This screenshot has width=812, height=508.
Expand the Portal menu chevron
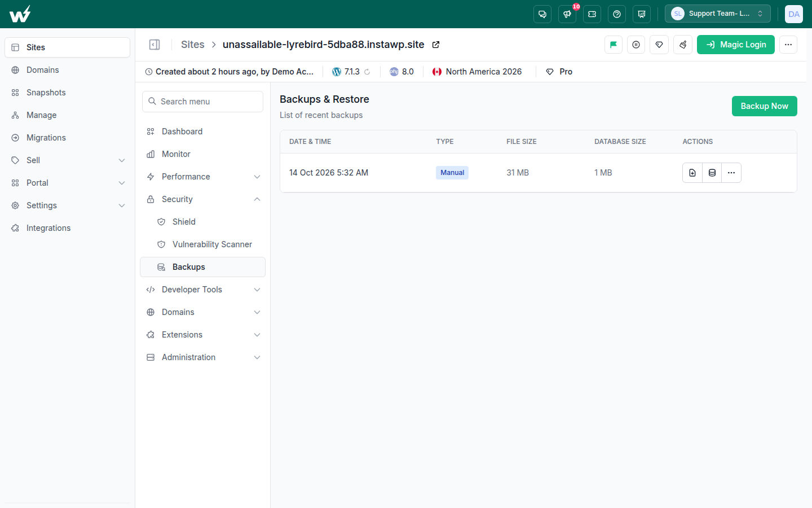(122, 183)
